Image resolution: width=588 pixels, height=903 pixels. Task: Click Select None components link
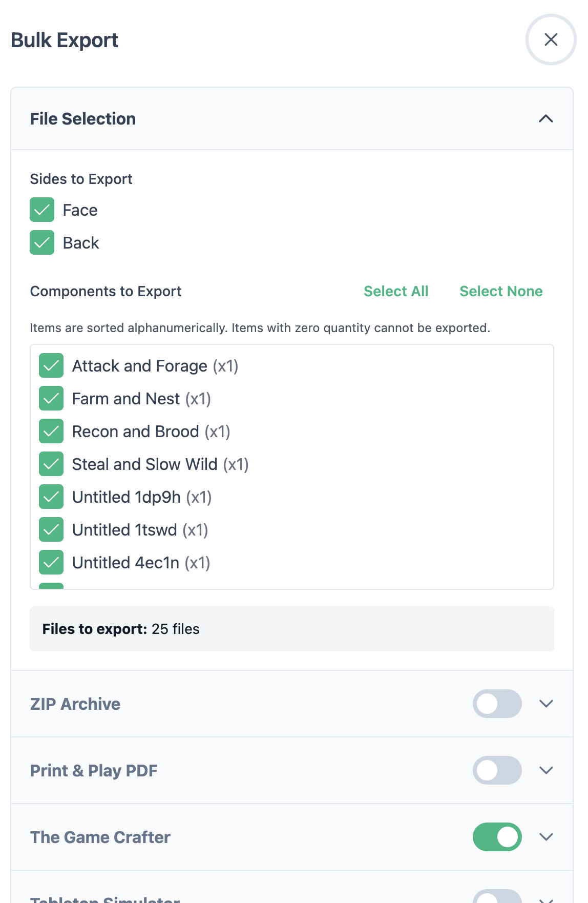tap(500, 291)
